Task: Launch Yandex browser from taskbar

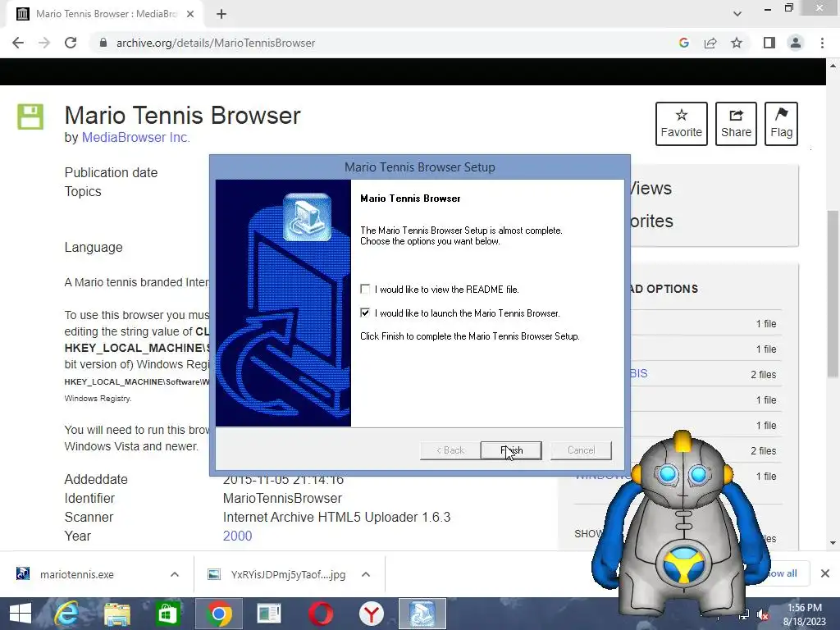Action: pos(372,614)
